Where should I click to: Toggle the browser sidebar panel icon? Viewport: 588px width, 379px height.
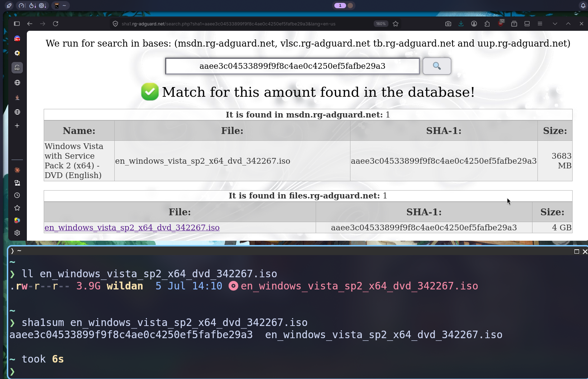coord(17,24)
